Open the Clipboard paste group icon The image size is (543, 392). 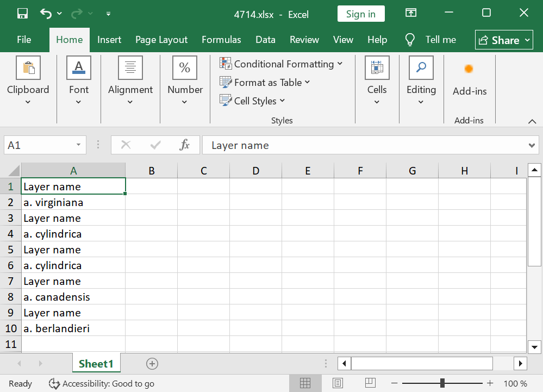pos(28,68)
